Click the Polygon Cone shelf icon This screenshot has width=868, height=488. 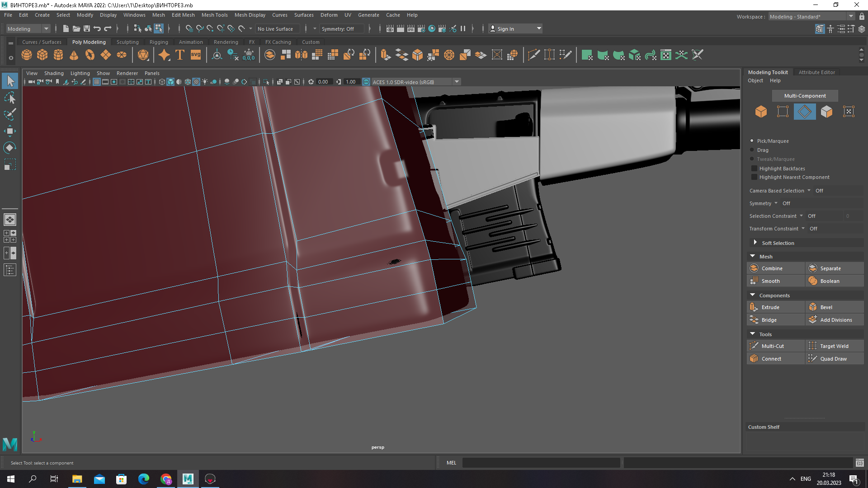click(74, 55)
